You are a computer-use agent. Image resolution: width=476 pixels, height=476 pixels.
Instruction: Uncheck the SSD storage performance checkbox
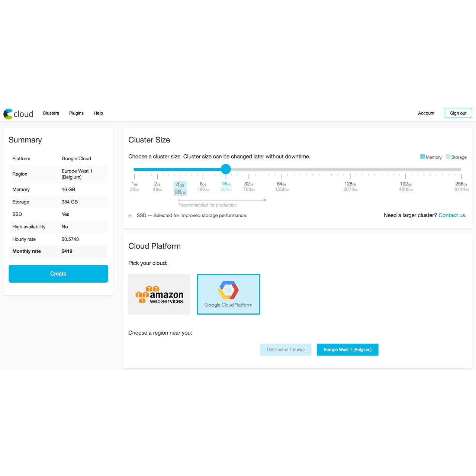130,215
